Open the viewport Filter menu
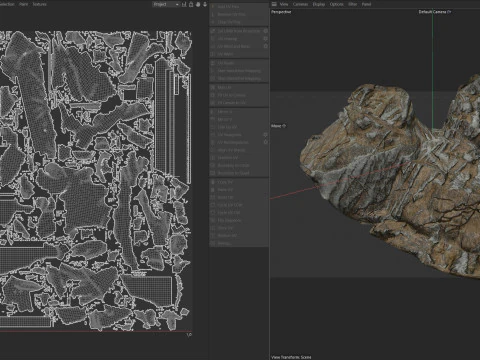The height and width of the screenshot is (360, 480). pos(352,4)
